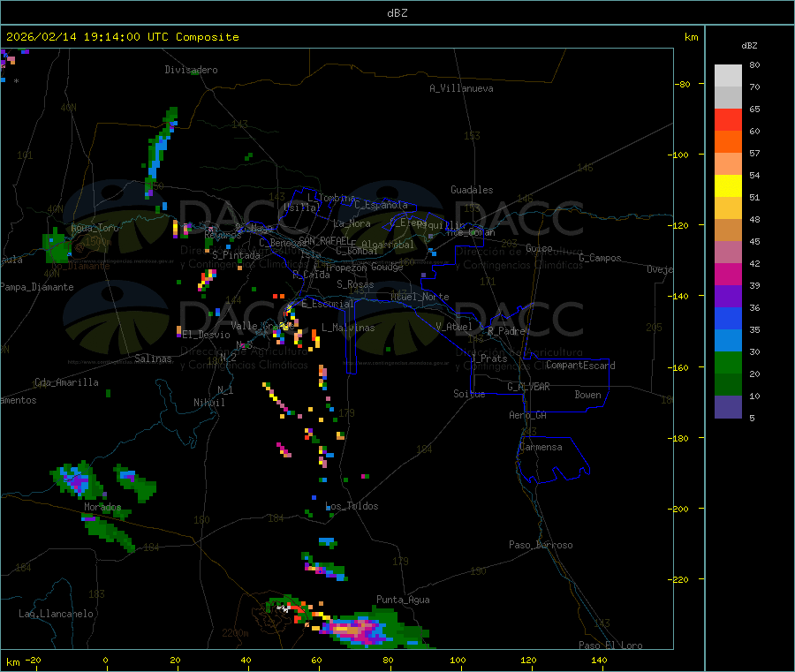Click the Pampa_Diamante location label

coord(37,287)
